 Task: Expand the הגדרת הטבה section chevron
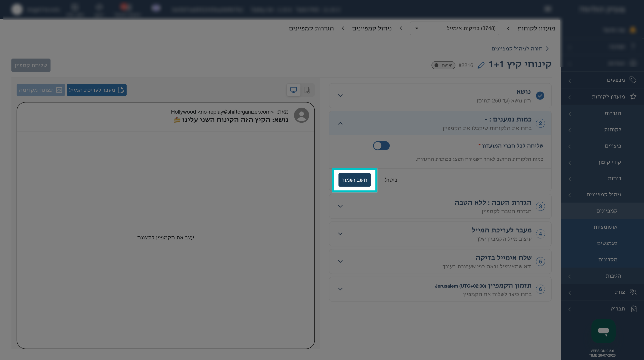[x=340, y=206]
